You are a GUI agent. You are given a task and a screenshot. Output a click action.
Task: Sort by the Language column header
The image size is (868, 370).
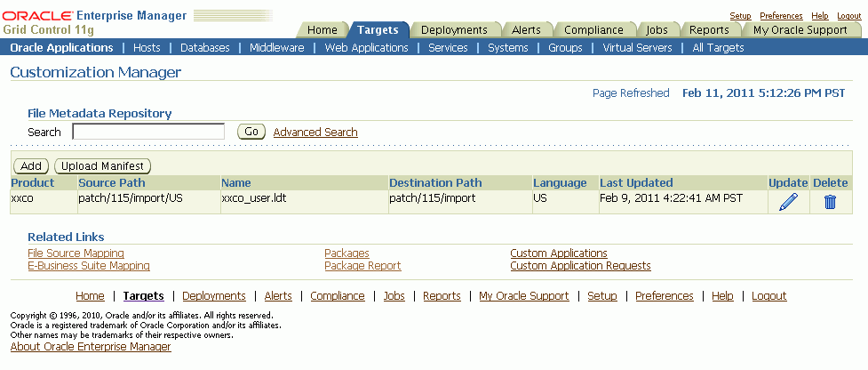pyautogui.click(x=560, y=183)
